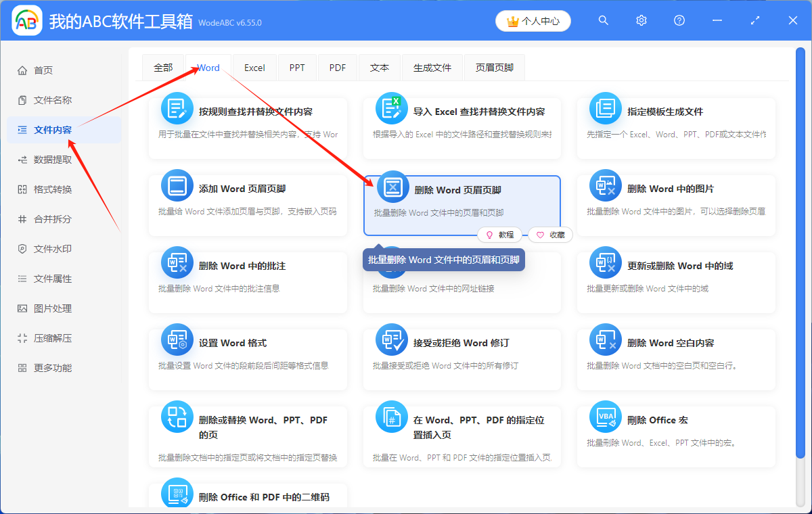The image size is (812, 514).
Task: Toggle 收藏 to favorite the tool
Action: (x=550, y=235)
